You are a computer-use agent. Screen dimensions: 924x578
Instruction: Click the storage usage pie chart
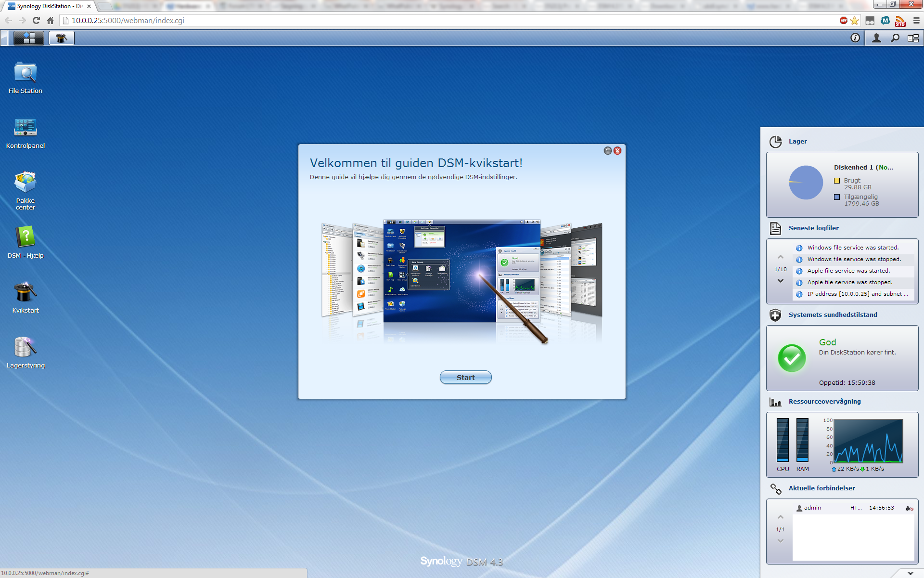coord(806,183)
